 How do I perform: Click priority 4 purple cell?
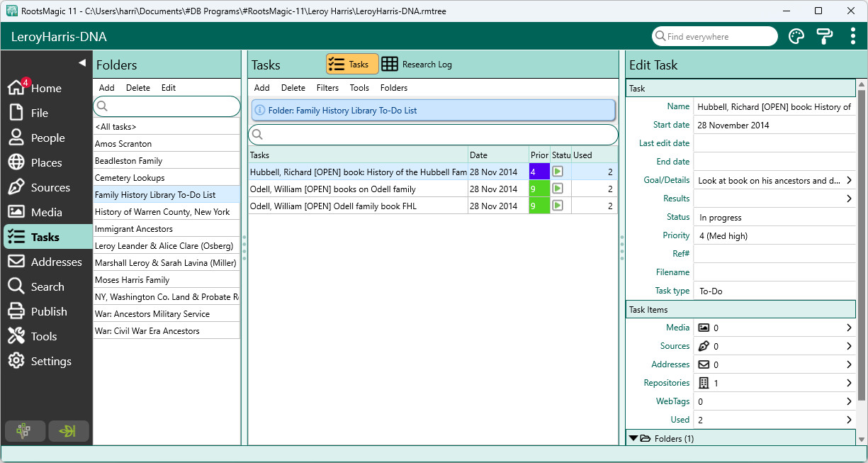539,172
